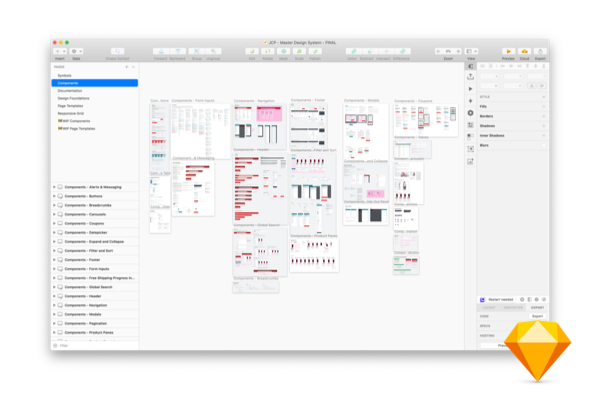Image resolution: width=600 pixels, height=400 pixels.
Task: Select the Design Foundations page
Action: coord(95,98)
